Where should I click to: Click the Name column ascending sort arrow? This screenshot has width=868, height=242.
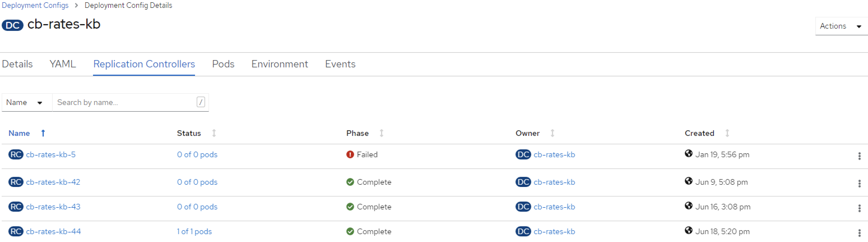pos(43,133)
